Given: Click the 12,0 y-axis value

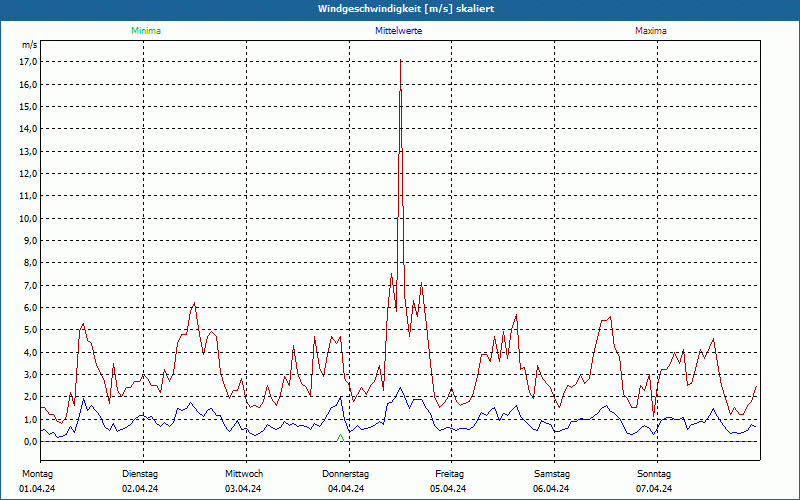Looking at the screenshot, I should tap(29, 173).
